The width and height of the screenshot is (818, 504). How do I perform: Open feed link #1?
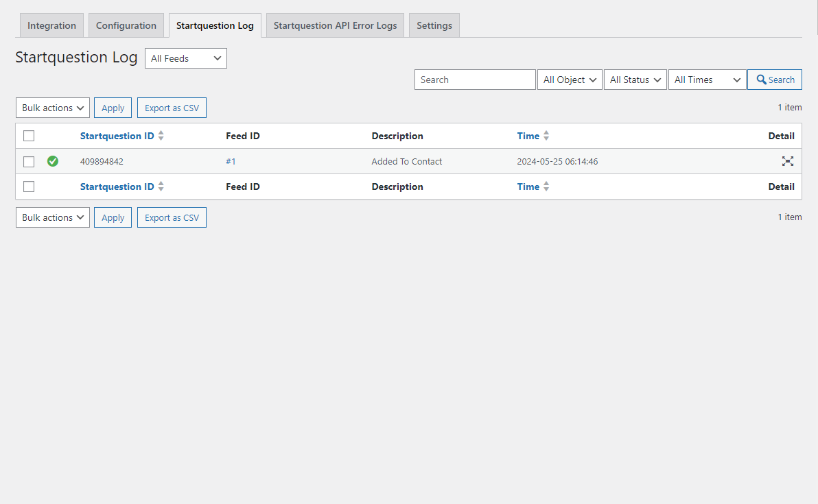point(231,162)
